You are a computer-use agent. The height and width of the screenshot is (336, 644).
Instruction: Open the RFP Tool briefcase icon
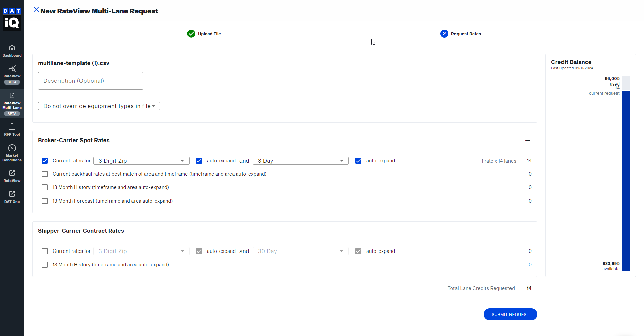(12, 127)
